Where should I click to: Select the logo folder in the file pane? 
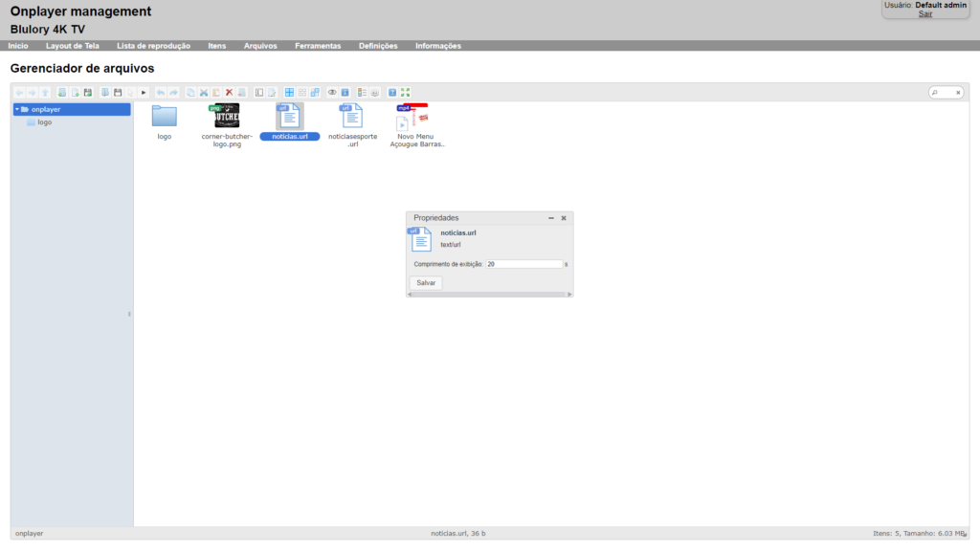[x=165, y=122]
